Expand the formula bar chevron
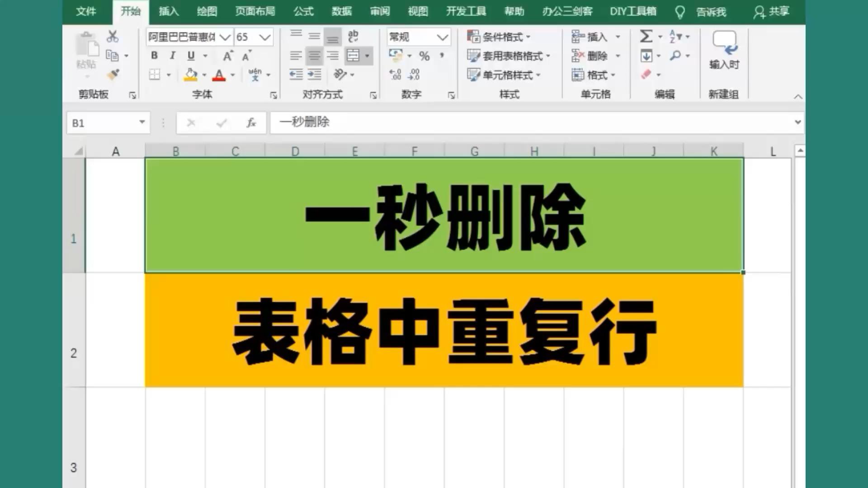 797,122
